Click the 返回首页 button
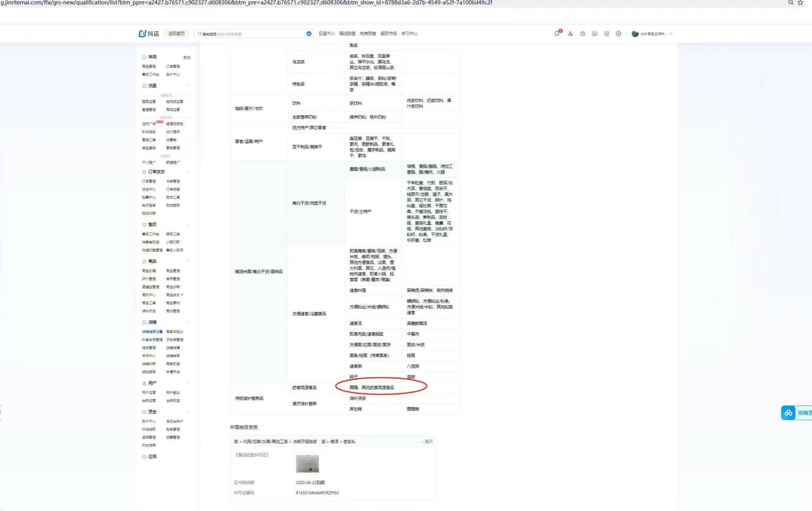 (x=176, y=34)
